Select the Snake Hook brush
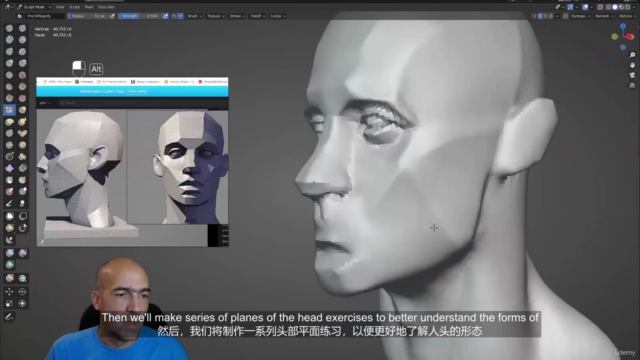Image resolution: width=640 pixels, height=360 pixels. click(x=22, y=122)
